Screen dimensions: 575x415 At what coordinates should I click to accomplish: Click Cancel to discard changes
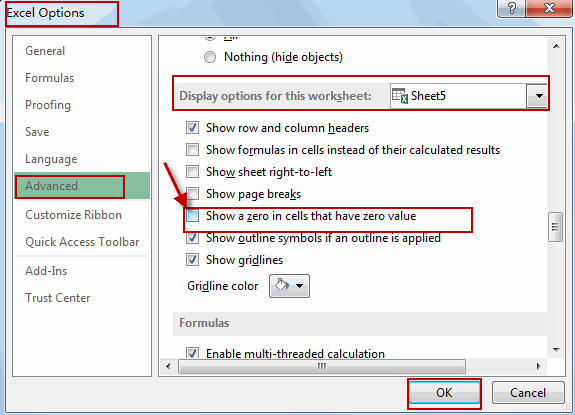coord(528,393)
